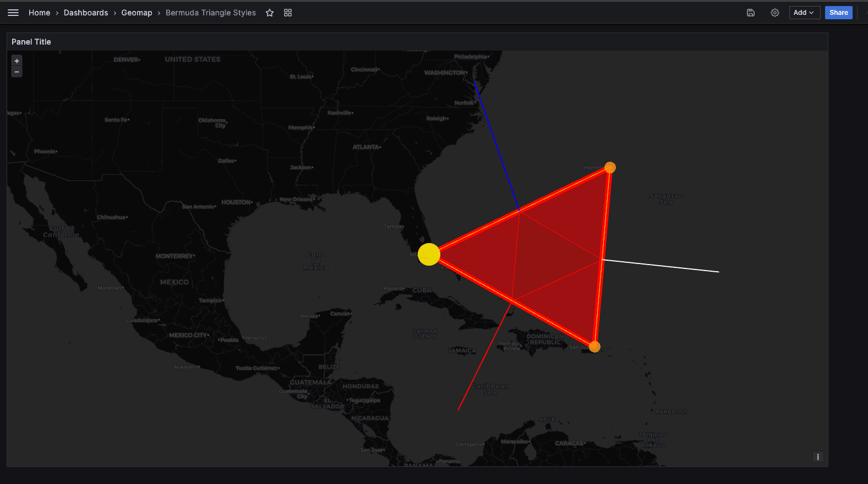Open Dashboards breadcrumb link

86,13
